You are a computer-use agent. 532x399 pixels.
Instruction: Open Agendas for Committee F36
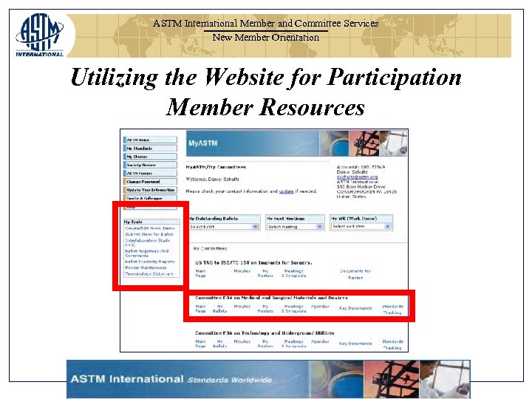tap(320, 341)
